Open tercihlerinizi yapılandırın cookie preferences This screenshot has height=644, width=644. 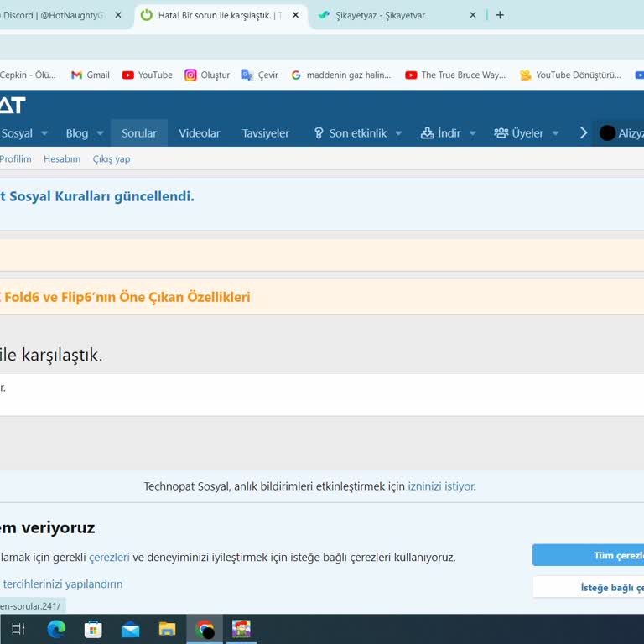click(x=62, y=584)
